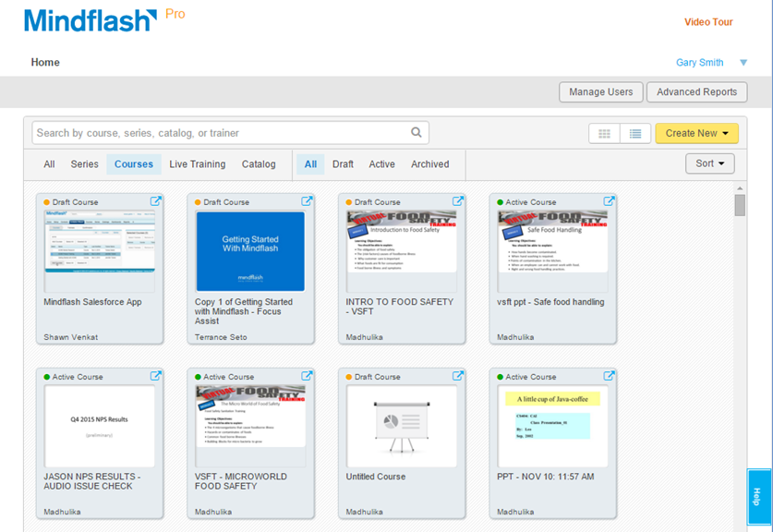Open Q4 2015 NPS Results thumbnail
This screenshot has width=773, height=532.
click(100, 426)
